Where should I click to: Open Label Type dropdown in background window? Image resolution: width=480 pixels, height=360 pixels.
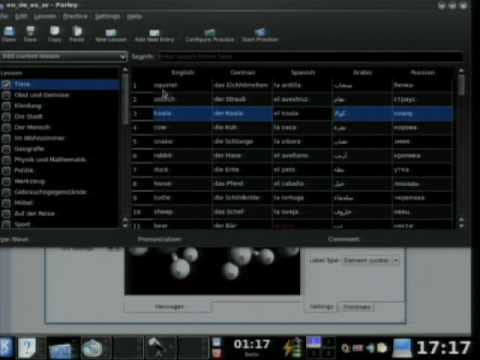[371, 260]
